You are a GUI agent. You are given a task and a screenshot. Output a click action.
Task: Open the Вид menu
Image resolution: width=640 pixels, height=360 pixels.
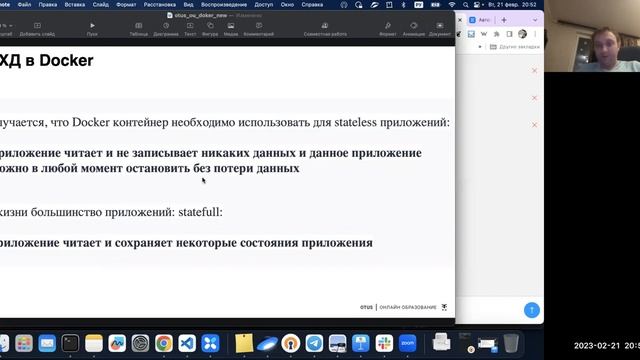point(188,4)
